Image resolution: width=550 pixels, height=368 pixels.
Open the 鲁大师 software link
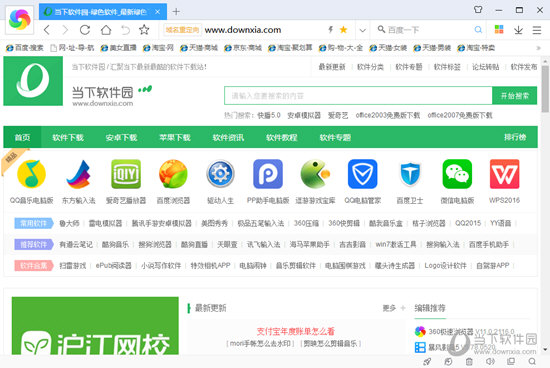(x=69, y=223)
